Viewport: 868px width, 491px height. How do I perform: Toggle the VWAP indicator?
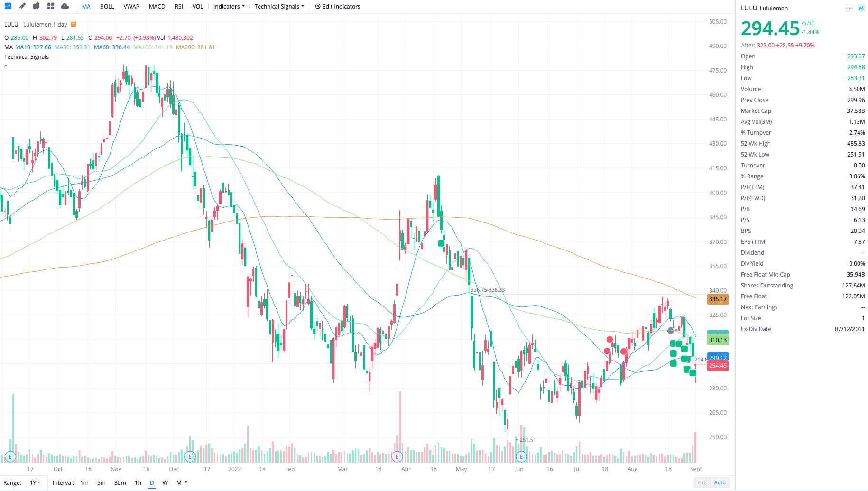click(131, 6)
